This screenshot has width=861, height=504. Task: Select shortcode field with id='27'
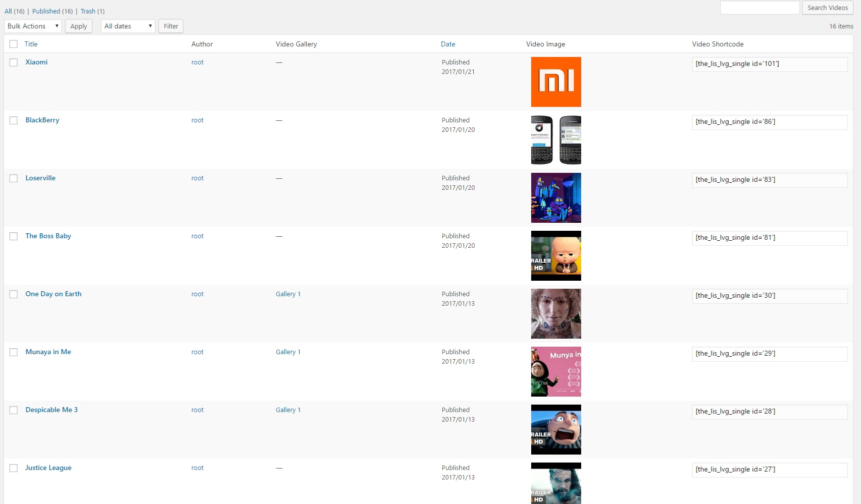click(770, 470)
